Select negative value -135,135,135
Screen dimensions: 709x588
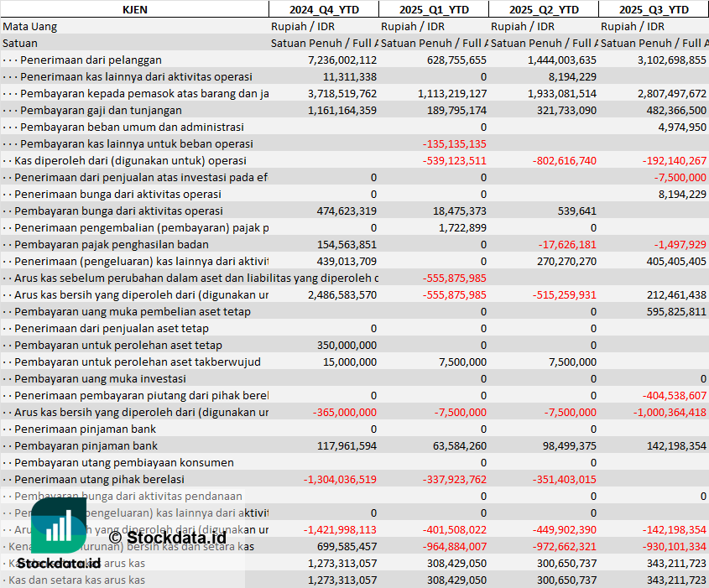click(455, 143)
